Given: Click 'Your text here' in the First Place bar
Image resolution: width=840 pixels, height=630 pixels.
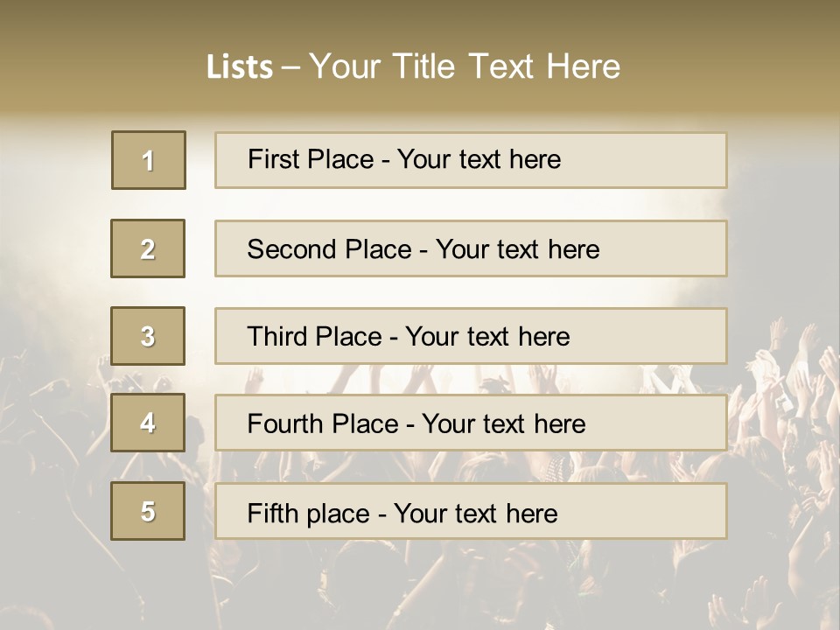Looking at the screenshot, I should pyautogui.click(x=479, y=159).
